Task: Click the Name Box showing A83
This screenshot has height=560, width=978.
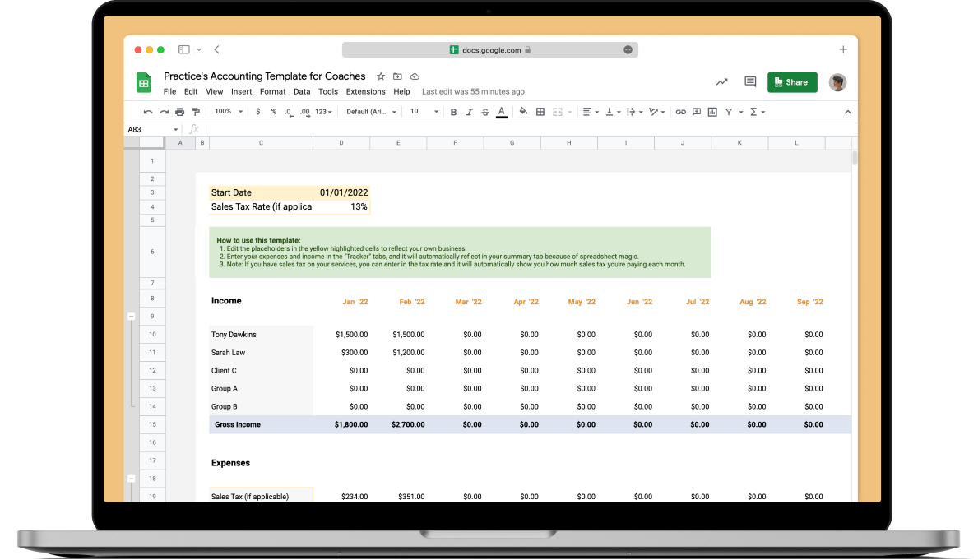Action: [152, 129]
